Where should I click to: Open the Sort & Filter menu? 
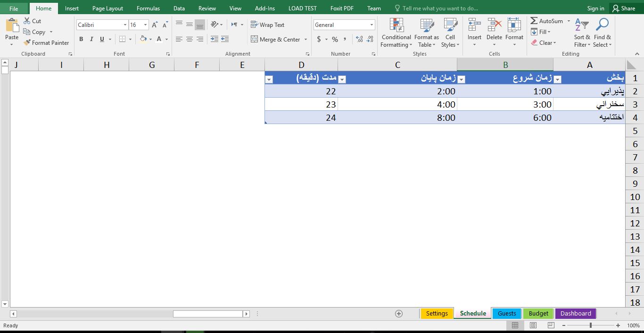[582, 33]
